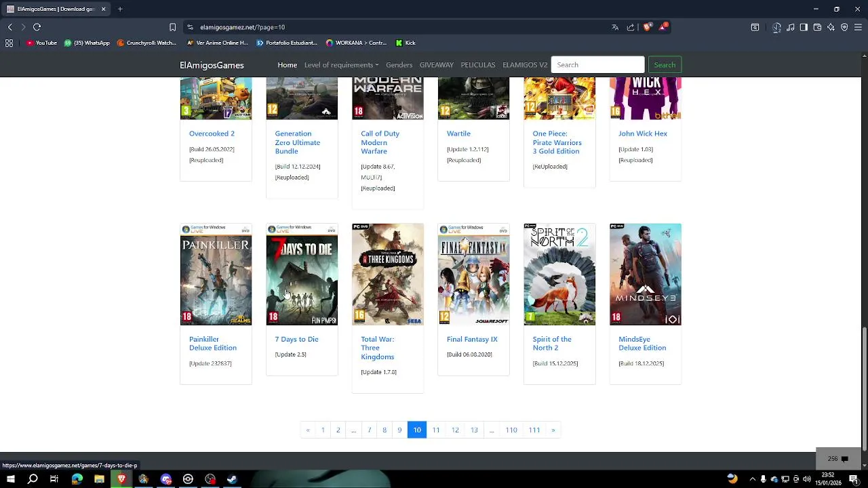Click the green Search button

tap(665, 64)
